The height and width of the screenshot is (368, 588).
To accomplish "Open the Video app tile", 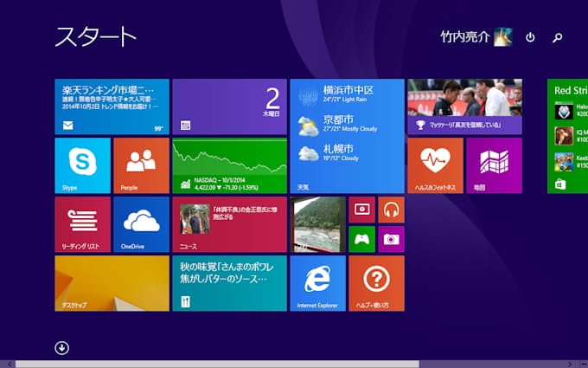I will pos(361,210).
